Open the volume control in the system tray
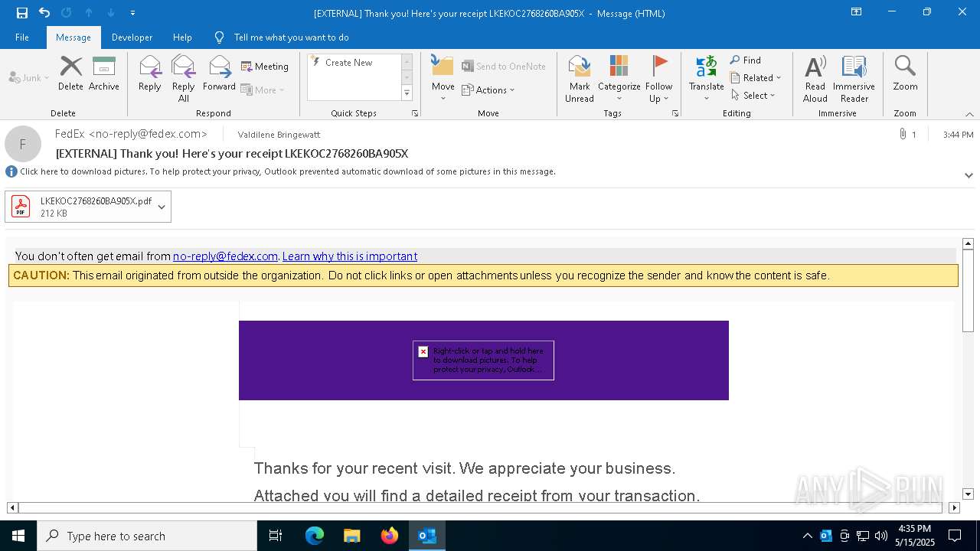This screenshot has height=551, width=980. point(881,536)
